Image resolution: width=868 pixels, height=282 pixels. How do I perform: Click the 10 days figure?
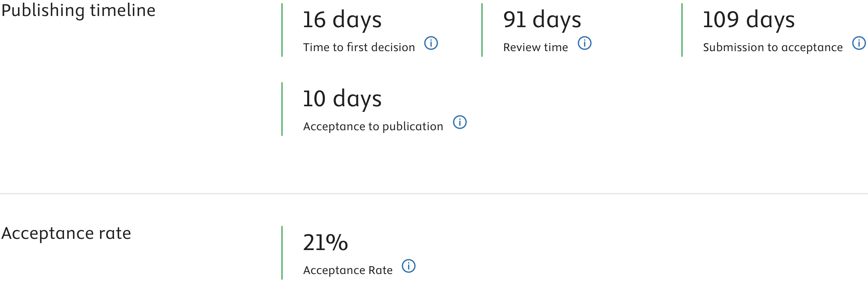click(342, 99)
